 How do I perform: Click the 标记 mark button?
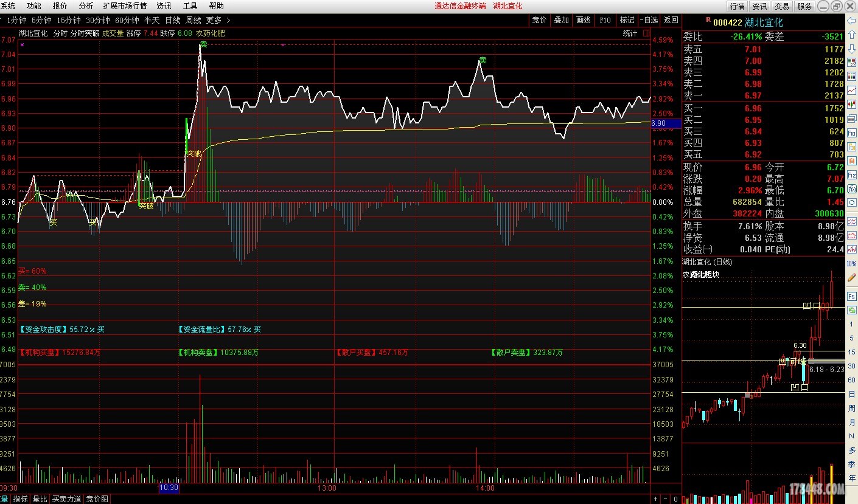point(627,20)
